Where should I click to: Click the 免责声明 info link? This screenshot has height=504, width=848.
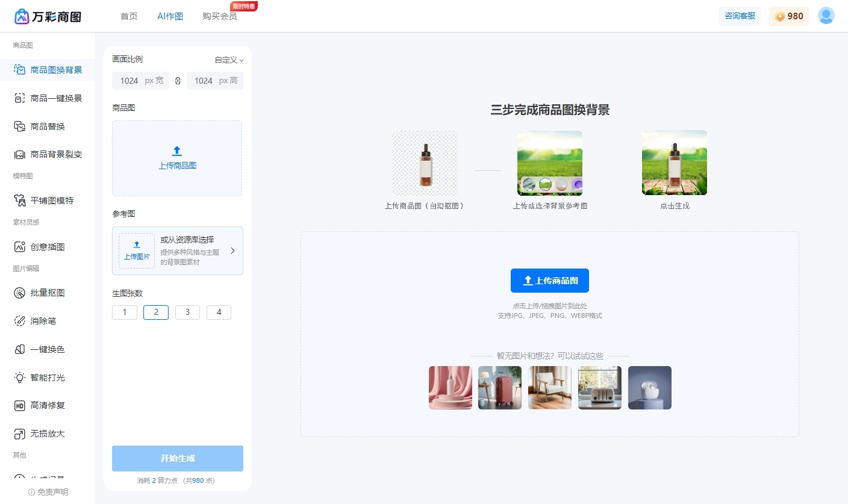[48, 492]
